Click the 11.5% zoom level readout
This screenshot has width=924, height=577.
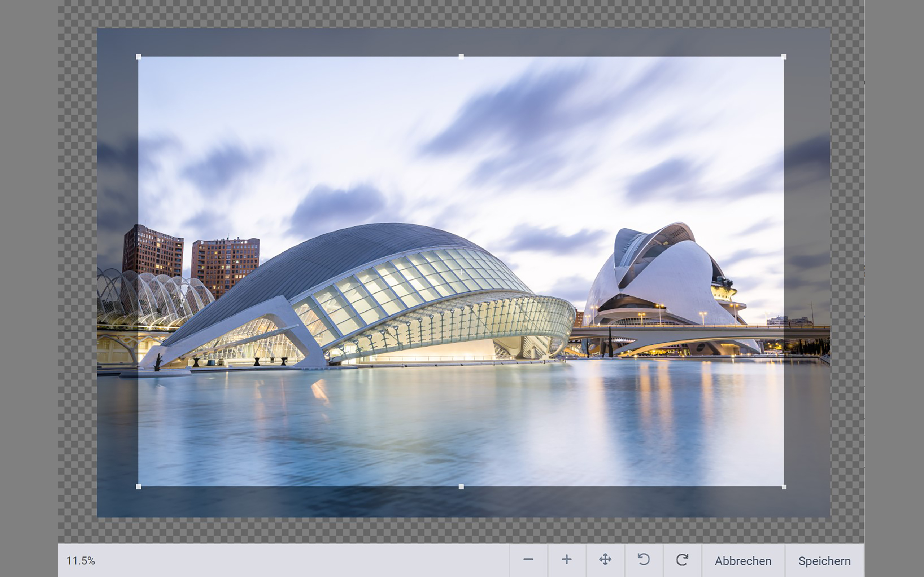coord(80,560)
